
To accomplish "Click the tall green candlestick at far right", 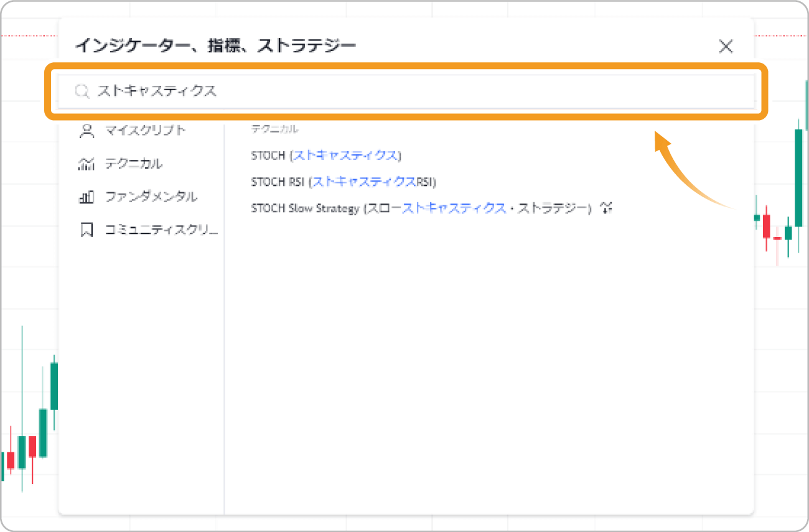I will point(798,177).
